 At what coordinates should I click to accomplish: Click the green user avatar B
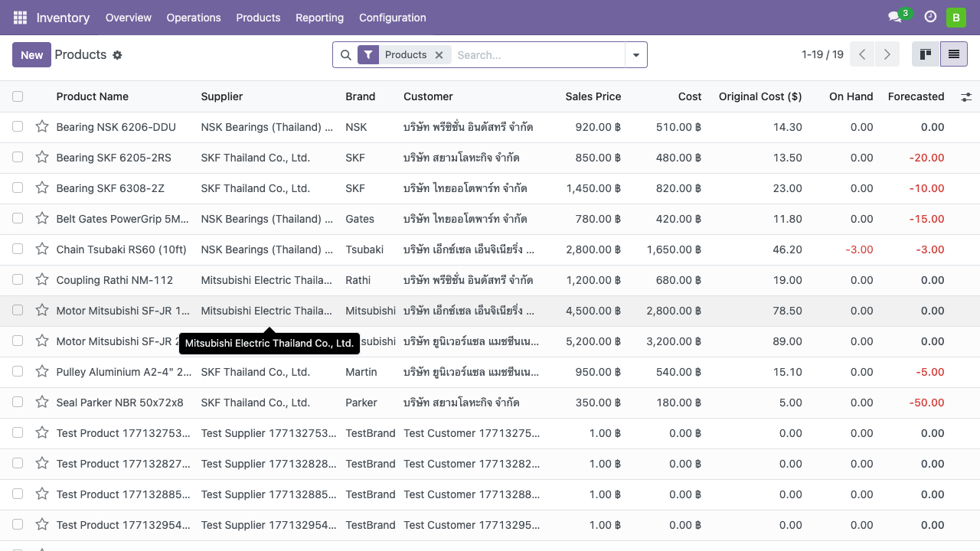[955, 18]
